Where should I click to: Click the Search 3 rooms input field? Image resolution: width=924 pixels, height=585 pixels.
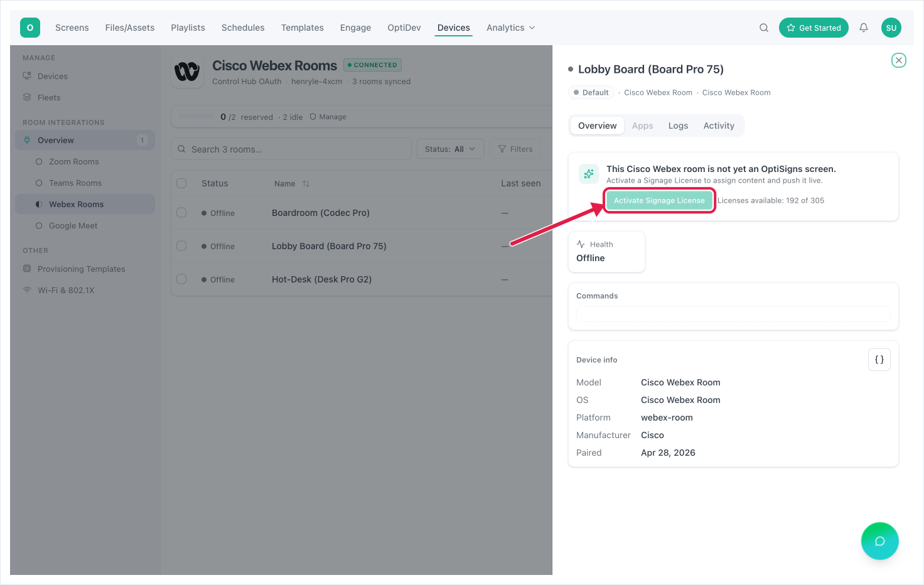(291, 149)
